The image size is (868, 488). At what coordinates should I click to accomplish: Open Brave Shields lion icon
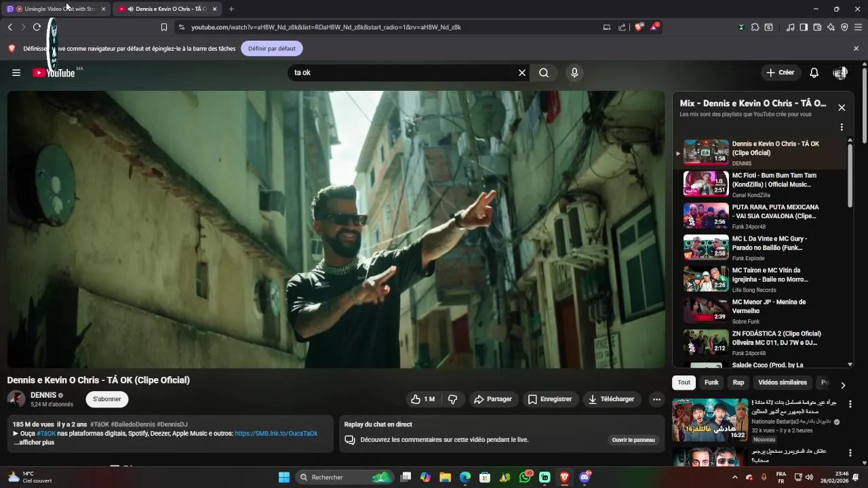coord(639,27)
